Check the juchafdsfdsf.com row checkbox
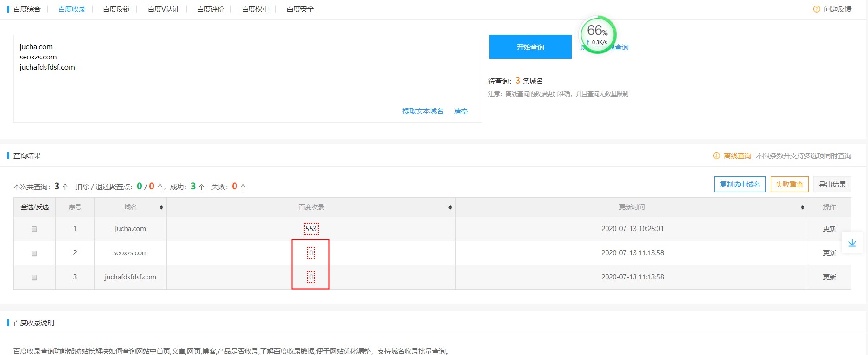Image resolution: width=868 pixels, height=355 pixels. (x=34, y=278)
